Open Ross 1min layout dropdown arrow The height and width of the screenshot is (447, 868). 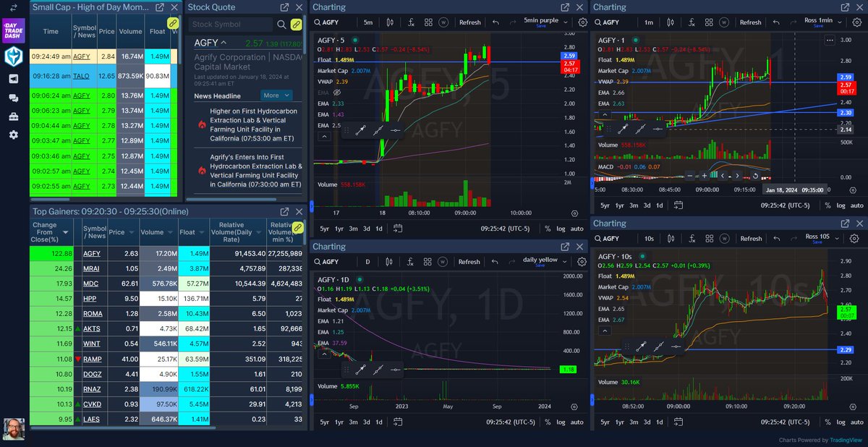(x=838, y=22)
